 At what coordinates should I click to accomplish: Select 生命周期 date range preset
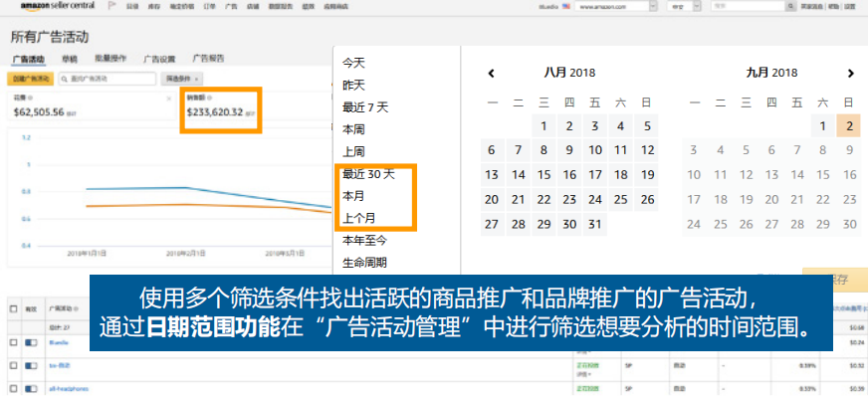pyautogui.click(x=364, y=263)
